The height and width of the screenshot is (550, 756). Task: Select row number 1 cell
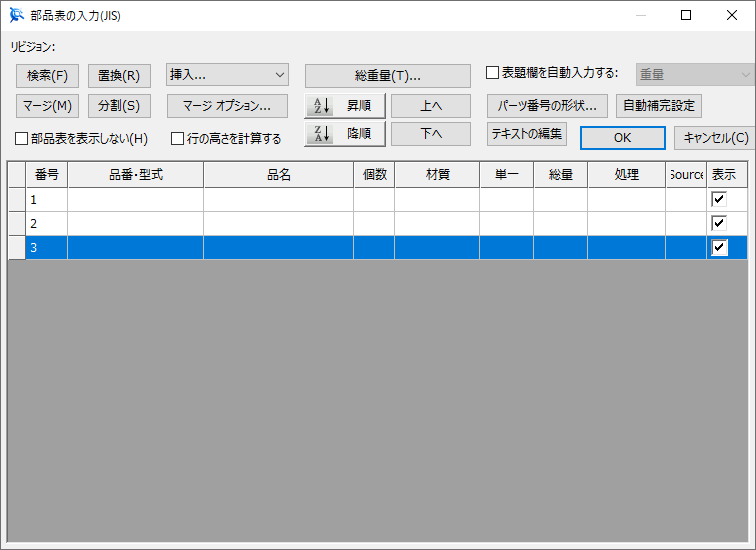coord(46,200)
